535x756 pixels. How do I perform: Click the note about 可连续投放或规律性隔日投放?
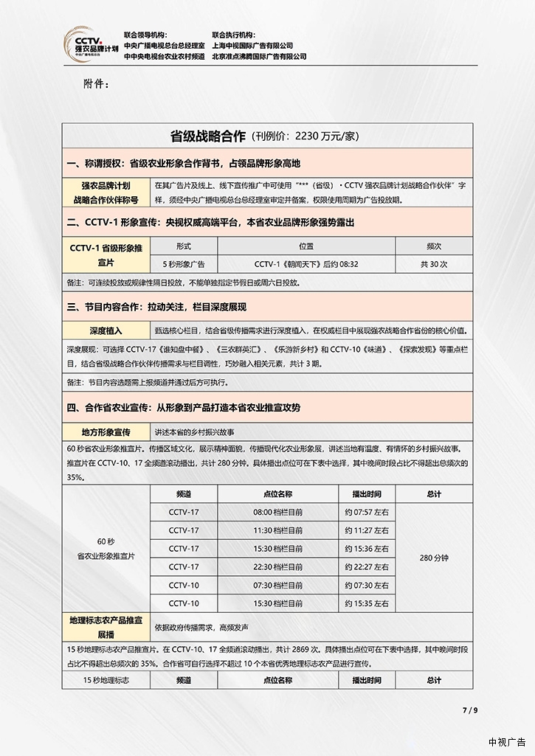click(267, 282)
